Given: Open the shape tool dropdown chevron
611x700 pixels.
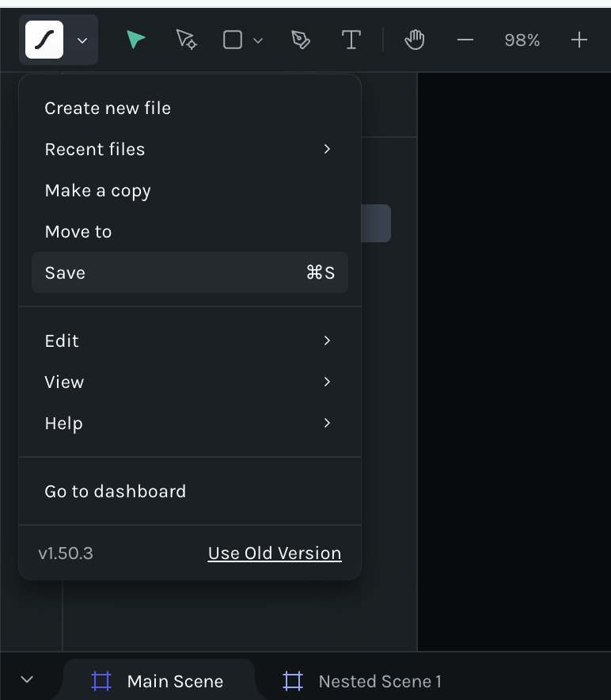Looking at the screenshot, I should tap(259, 39).
